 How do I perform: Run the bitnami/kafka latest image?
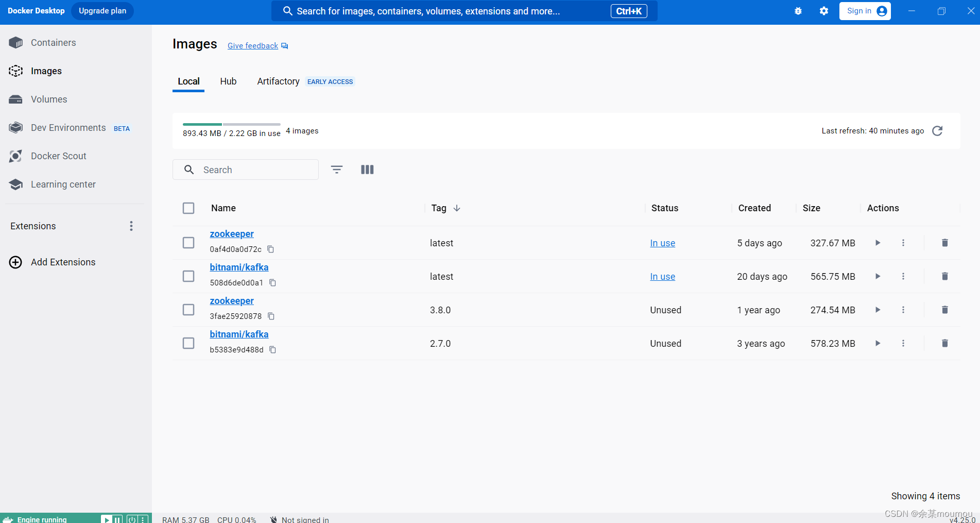coord(878,276)
